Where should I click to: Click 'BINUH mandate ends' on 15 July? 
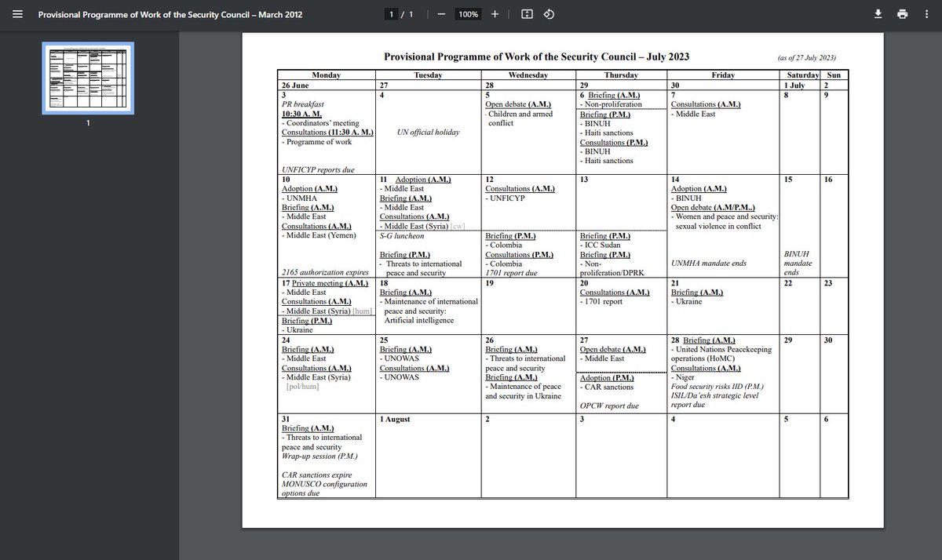coord(798,264)
